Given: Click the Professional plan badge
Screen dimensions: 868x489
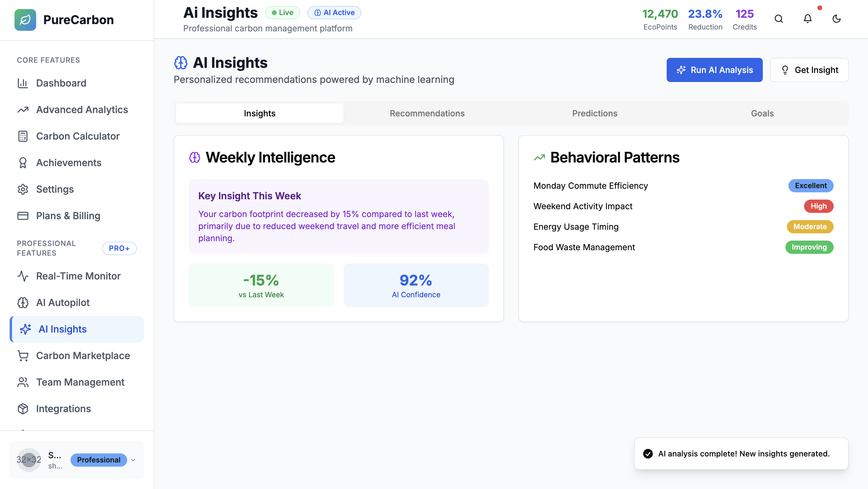Looking at the screenshot, I should 98,460.
